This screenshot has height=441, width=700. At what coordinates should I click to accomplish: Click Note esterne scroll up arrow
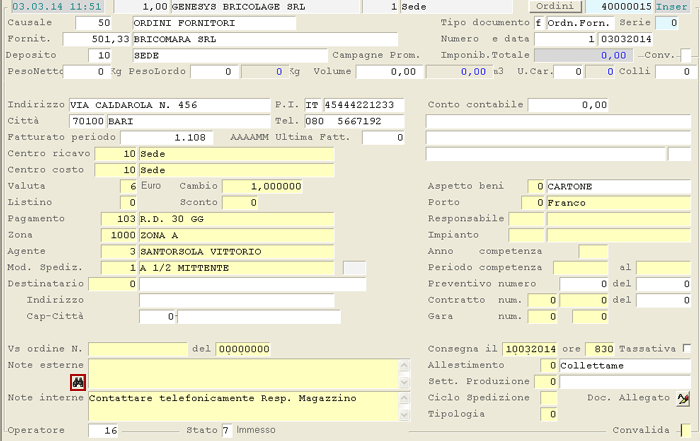pyautogui.click(x=404, y=366)
